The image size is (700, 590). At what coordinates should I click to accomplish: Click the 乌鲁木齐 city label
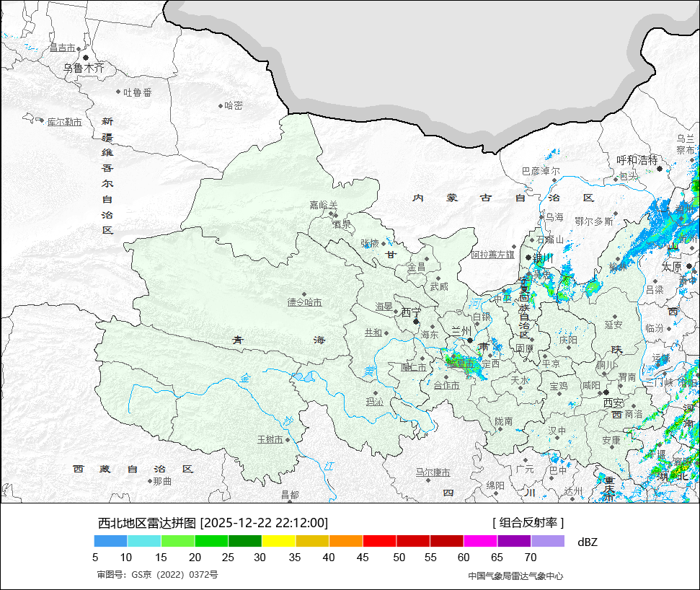pyautogui.click(x=84, y=68)
